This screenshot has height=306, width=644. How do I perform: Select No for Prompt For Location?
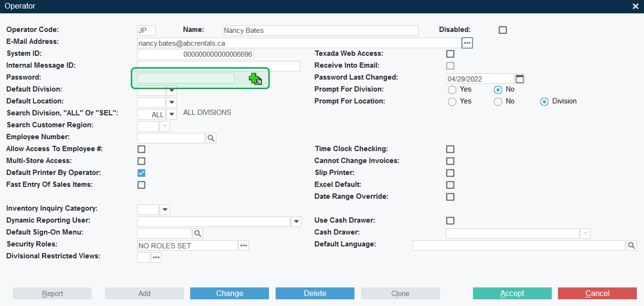pyautogui.click(x=498, y=102)
